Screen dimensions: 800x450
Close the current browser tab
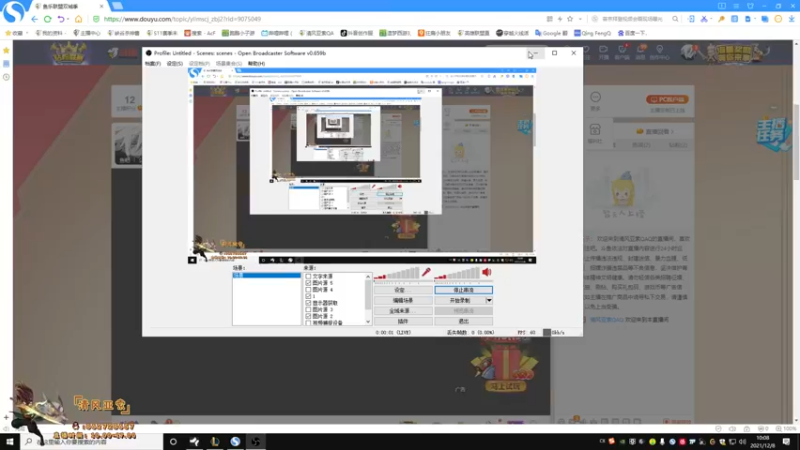pos(101,6)
